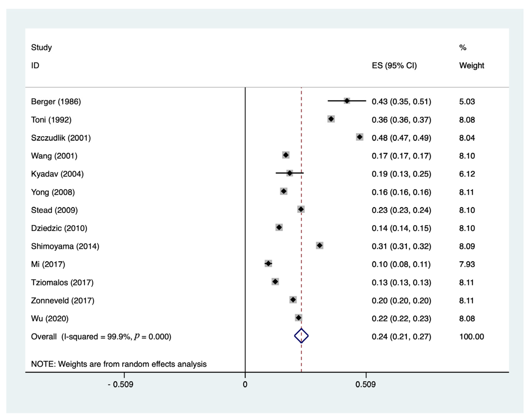Click the - 0.509 axis tick label

pyautogui.click(x=121, y=385)
